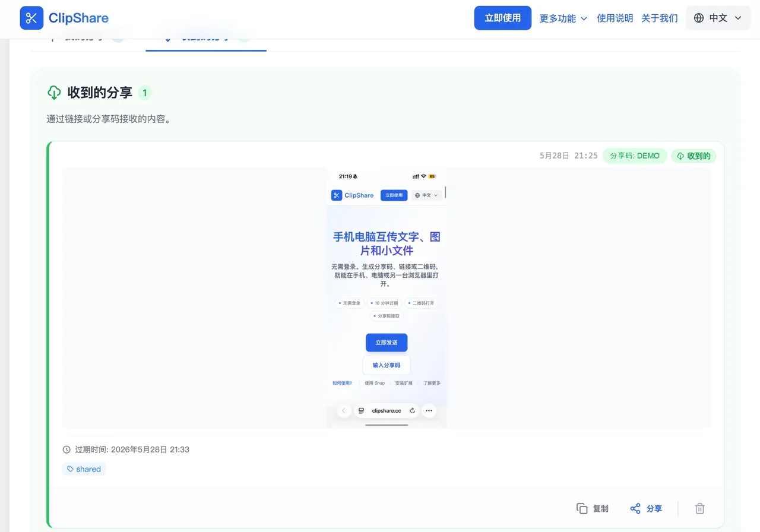The image size is (760, 532).
Task: Click the green cloud download icon beside 收到的分享
Action: (54, 93)
